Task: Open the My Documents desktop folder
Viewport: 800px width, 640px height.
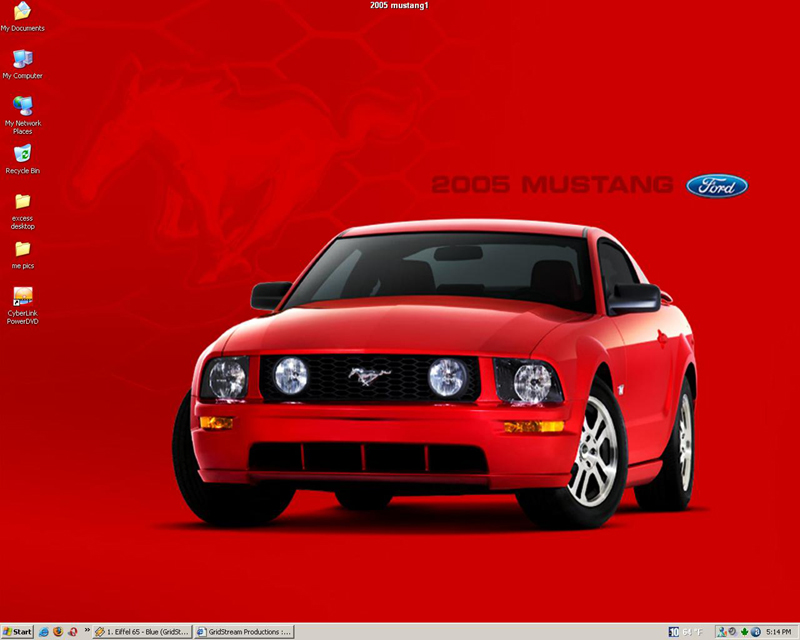Action: (x=22, y=13)
